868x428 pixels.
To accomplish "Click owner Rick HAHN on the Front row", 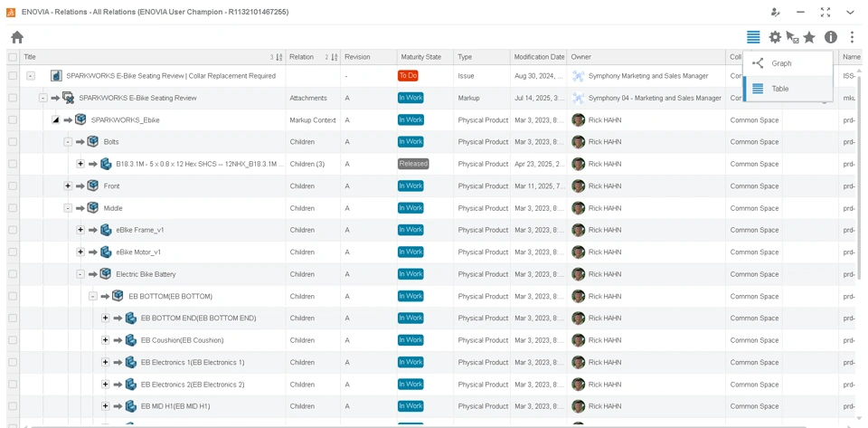I will tap(605, 186).
